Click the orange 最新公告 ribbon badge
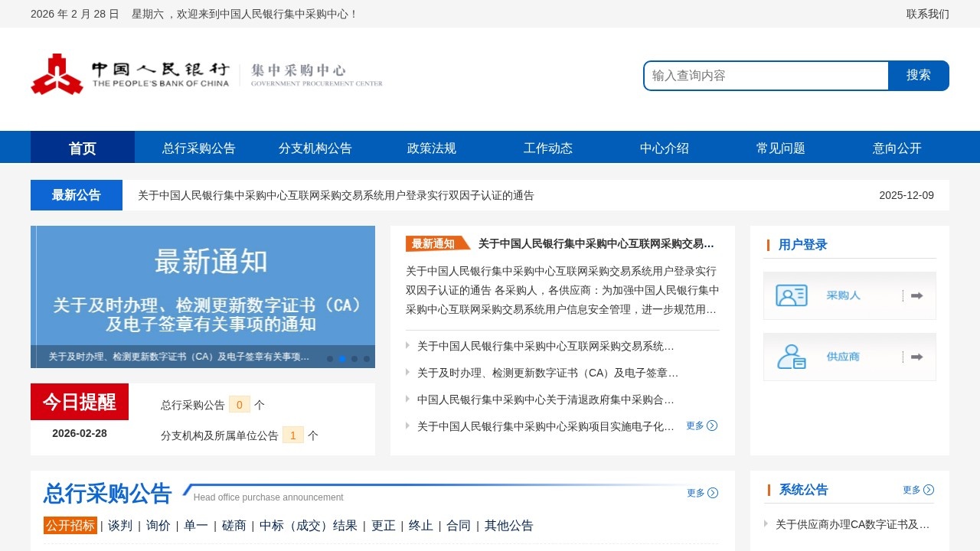The image size is (980, 551). point(435,243)
